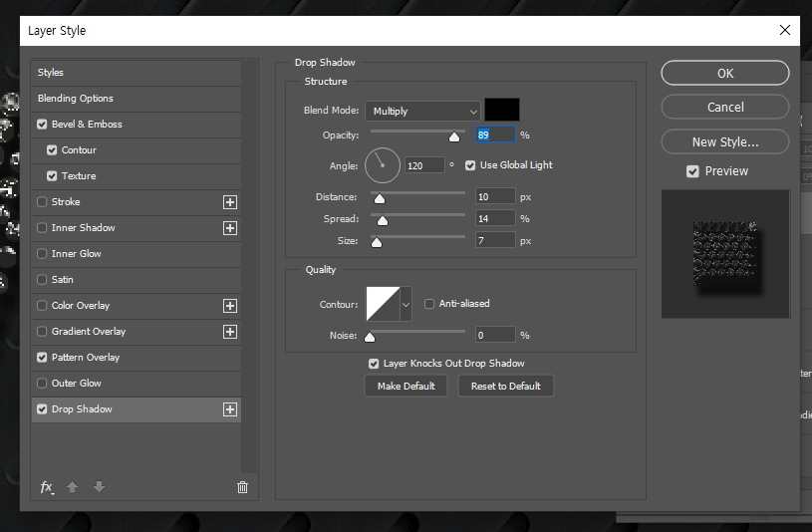Select the Satin settings row
The width and height of the screenshot is (812, 532).
[136, 280]
